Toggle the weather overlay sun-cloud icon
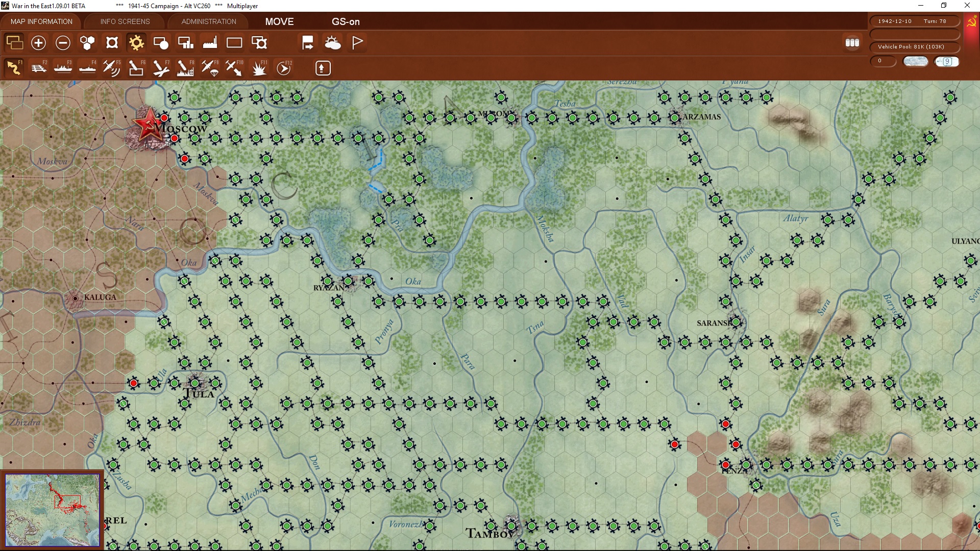Screen dimensions: 980x551 [x=333, y=43]
